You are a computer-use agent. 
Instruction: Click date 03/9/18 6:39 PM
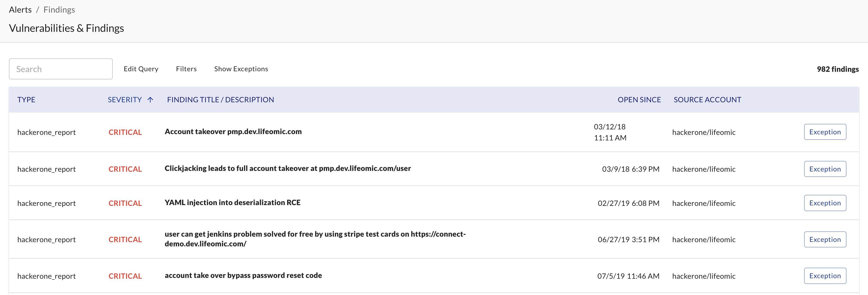coord(631,169)
